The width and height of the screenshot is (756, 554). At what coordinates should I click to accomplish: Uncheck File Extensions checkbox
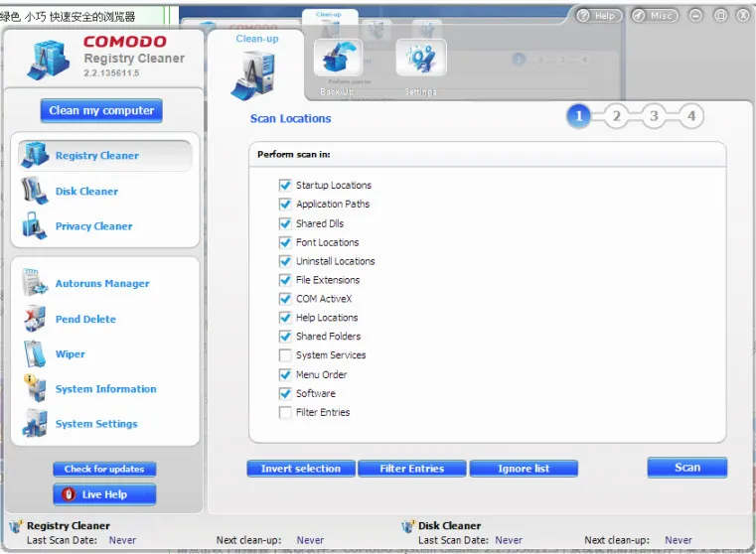(285, 280)
